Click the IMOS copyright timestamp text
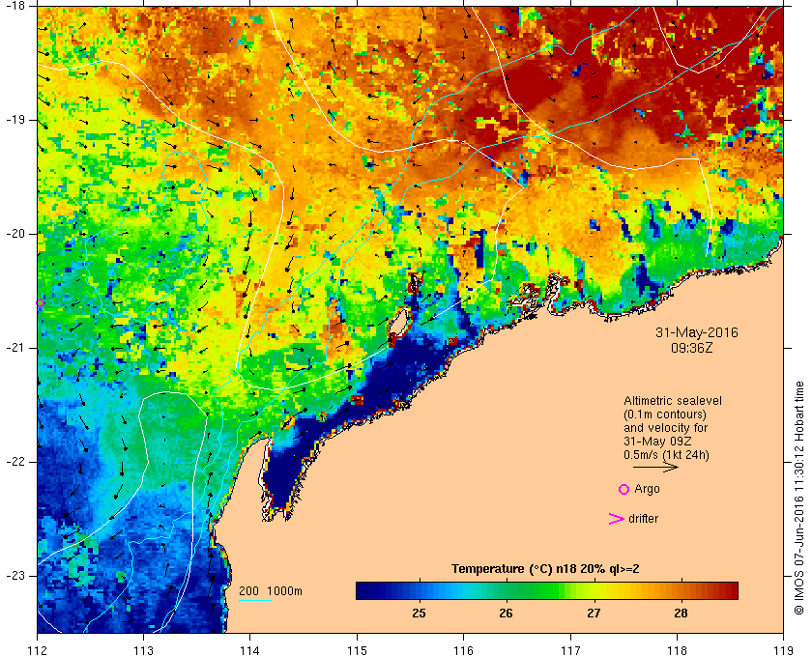812x657 pixels. (x=799, y=498)
